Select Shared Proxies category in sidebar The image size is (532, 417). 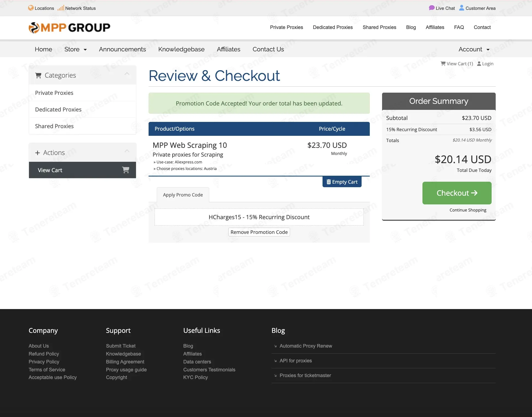[82, 126]
